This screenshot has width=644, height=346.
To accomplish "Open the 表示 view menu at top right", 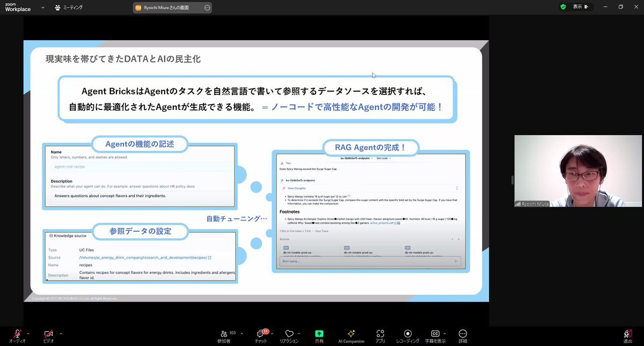I will (580, 7).
